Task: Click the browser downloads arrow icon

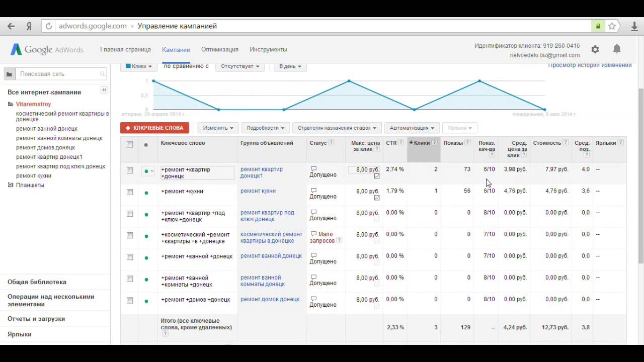Action: 634,26
